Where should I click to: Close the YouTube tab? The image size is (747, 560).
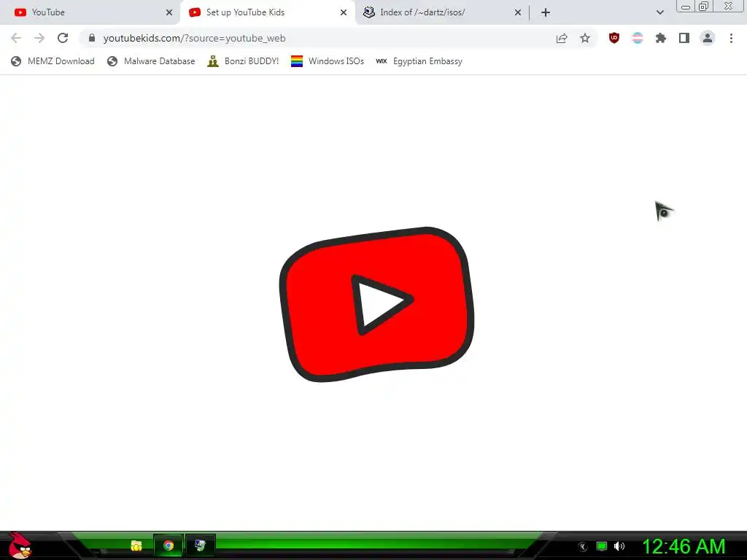(169, 12)
